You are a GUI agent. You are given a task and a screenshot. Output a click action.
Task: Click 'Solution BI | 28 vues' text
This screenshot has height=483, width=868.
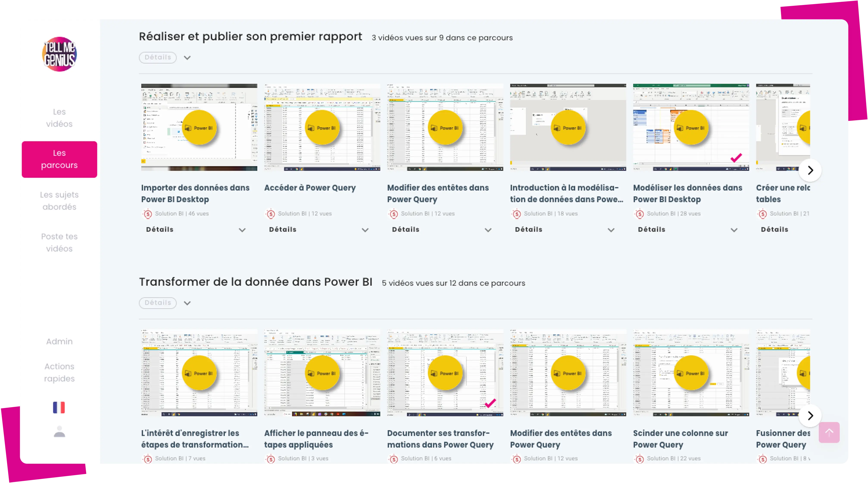click(x=674, y=214)
